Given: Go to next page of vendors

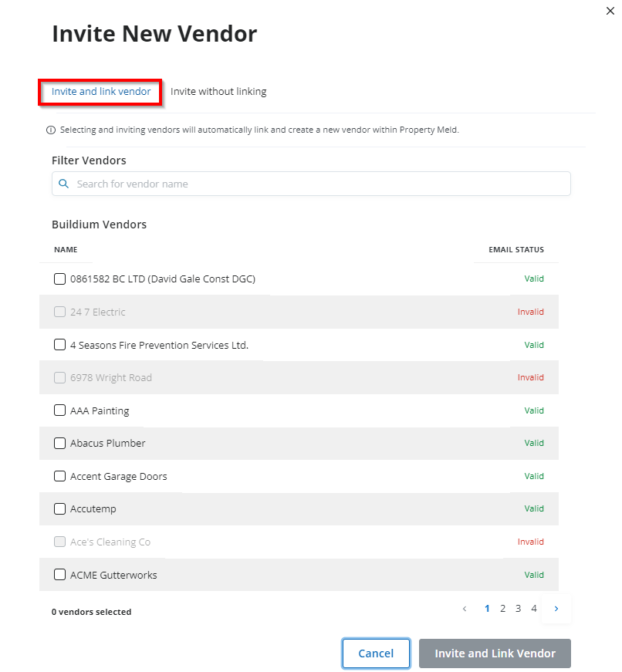Looking at the screenshot, I should pos(556,609).
